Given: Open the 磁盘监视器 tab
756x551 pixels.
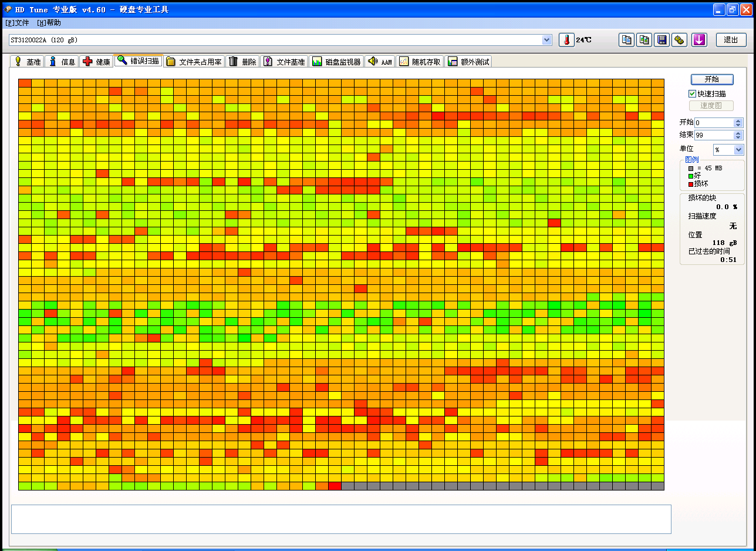Looking at the screenshot, I should 336,62.
